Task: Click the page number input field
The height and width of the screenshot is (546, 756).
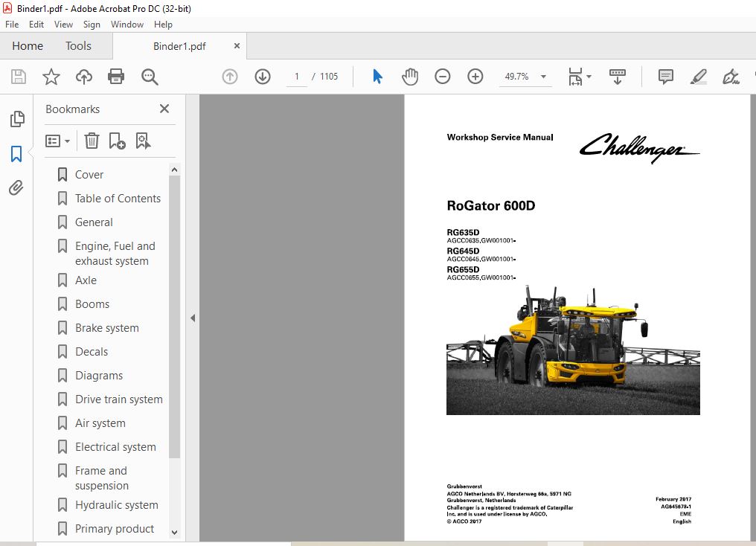Action: point(296,77)
